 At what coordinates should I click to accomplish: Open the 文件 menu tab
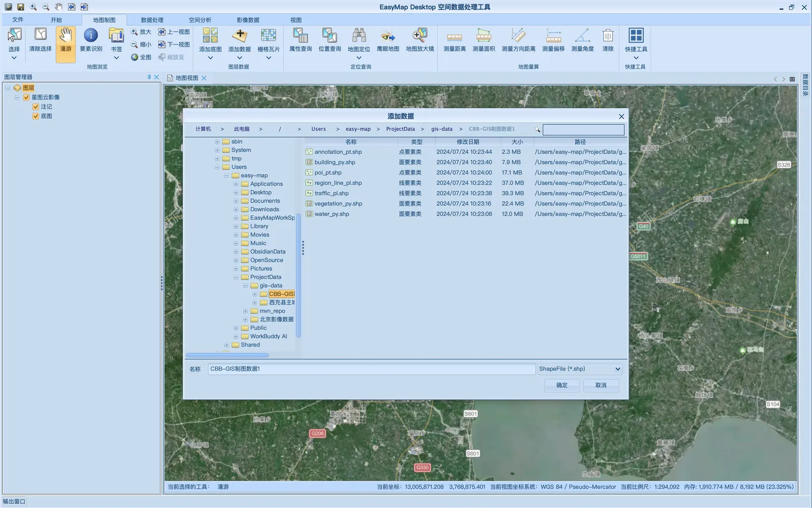18,20
